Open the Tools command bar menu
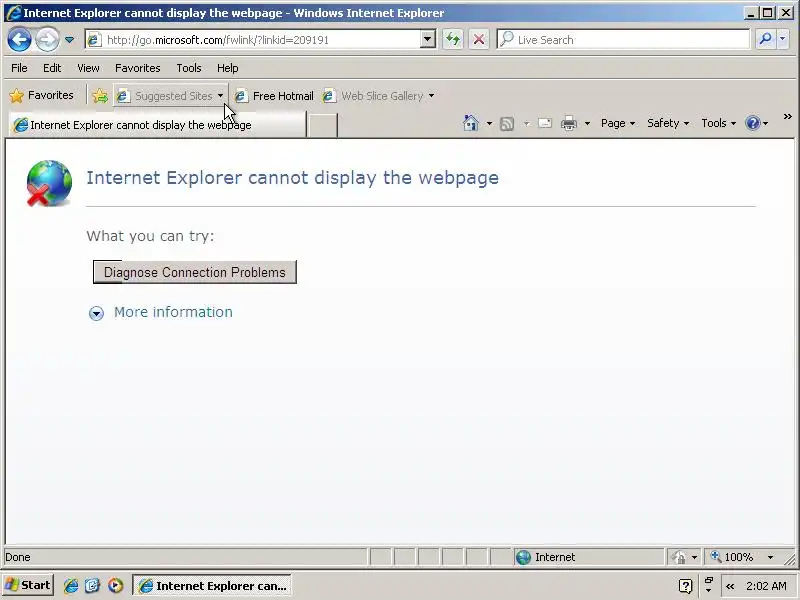Image resolution: width=800 pixels, height=600 pixels. [x=718, y=123]
